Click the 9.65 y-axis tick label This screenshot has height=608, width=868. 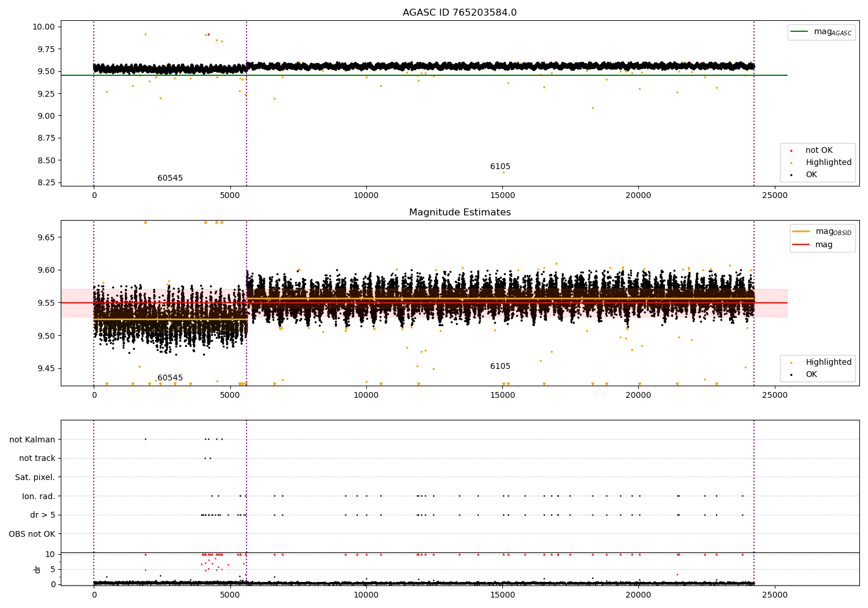pos(46,237)
